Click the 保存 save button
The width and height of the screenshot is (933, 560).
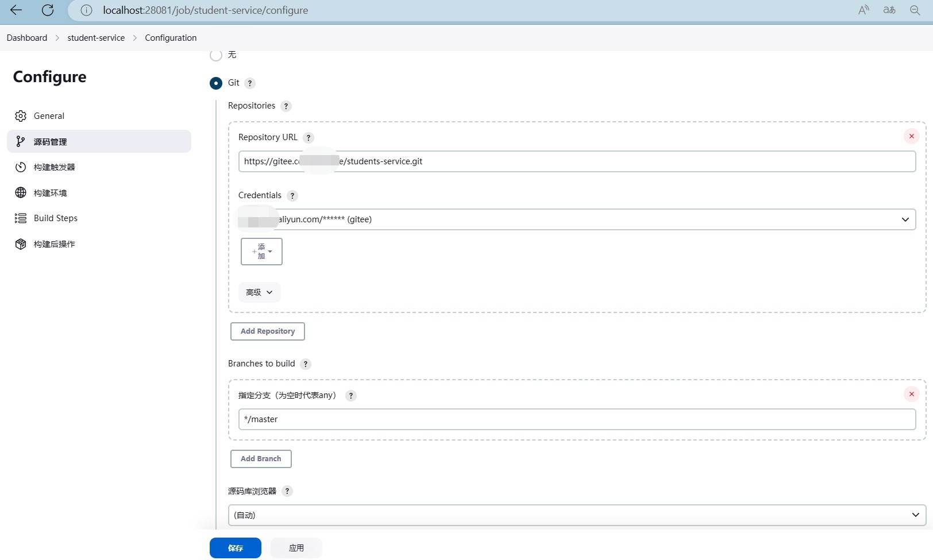pyautogui.click(x=235, y=547)
